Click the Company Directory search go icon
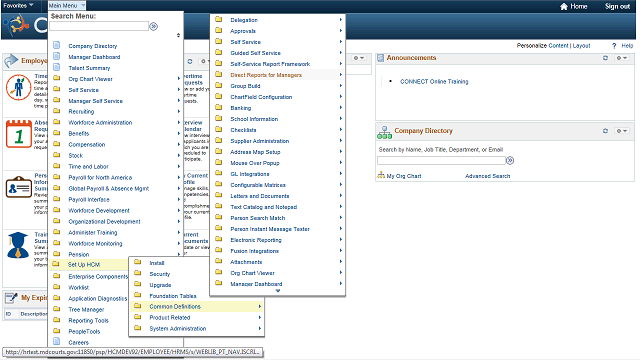The width and height of the screenshot is (640, 360). pyautogui.click(x=510, y=160)
